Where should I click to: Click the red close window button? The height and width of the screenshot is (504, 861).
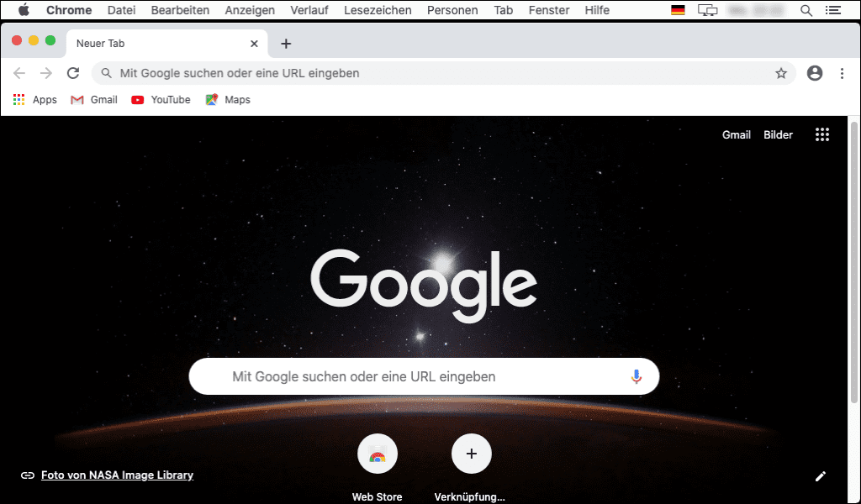(17, 40)
